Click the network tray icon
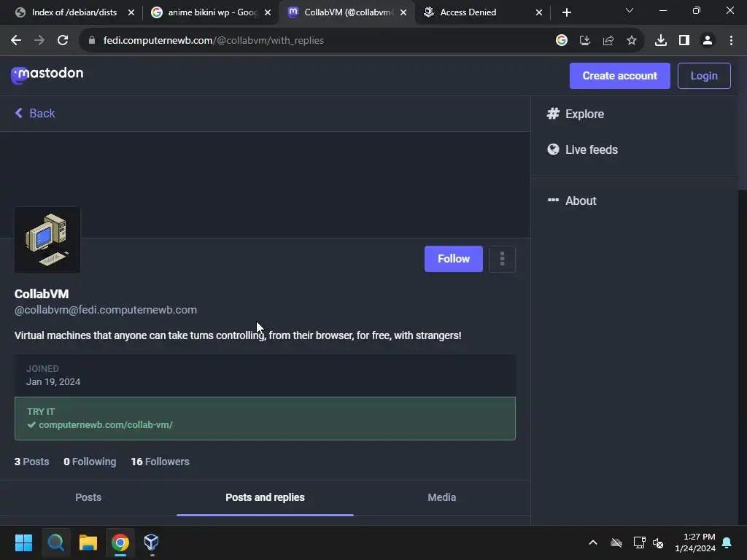Image resolution: width=747 pixels, height=560 pixels. (x=639, y=542)
